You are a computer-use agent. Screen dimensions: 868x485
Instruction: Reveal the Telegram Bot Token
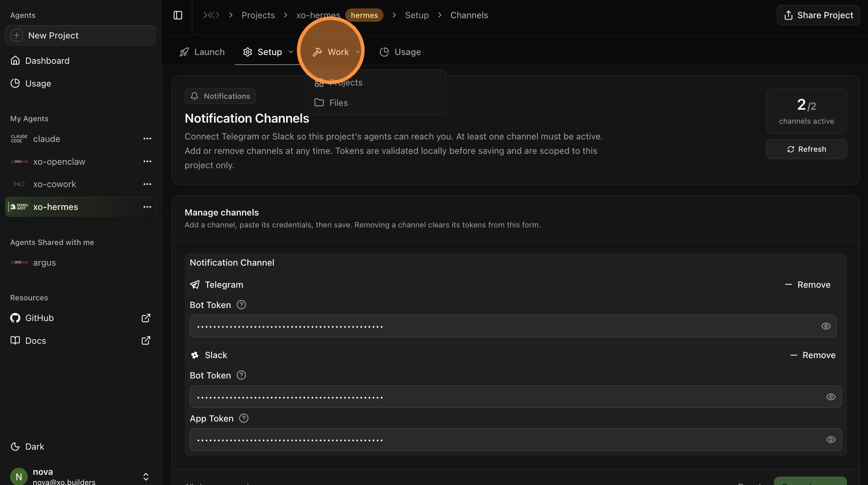826,326
